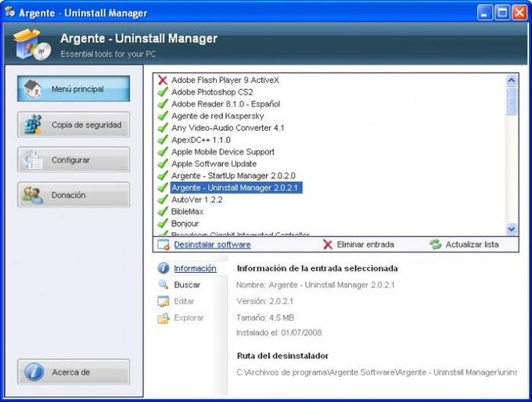
Task: Click the list scrollbar up arrow
Action: pyautogui.click(x=512, y=81)
